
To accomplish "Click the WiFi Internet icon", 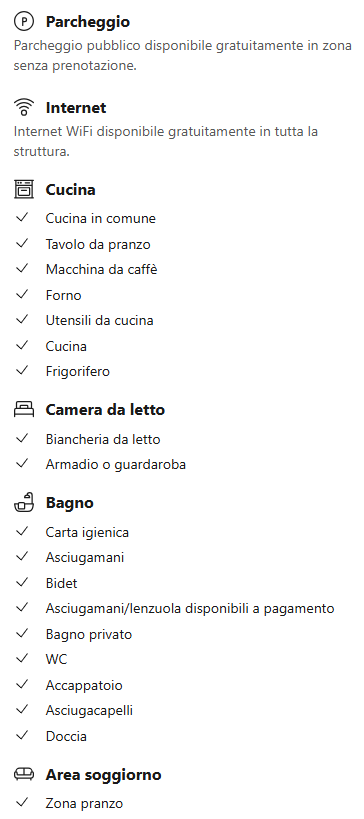I will [24, 107].
